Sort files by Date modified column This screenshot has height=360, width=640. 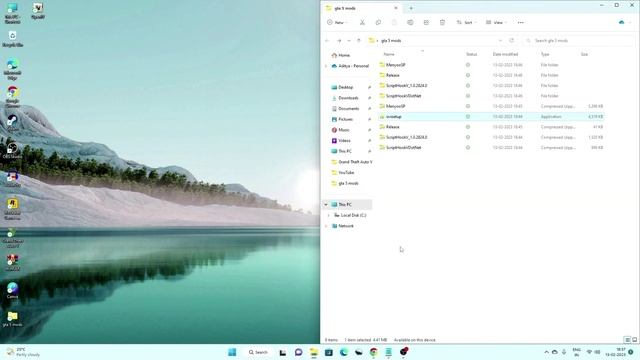point(505,54)
